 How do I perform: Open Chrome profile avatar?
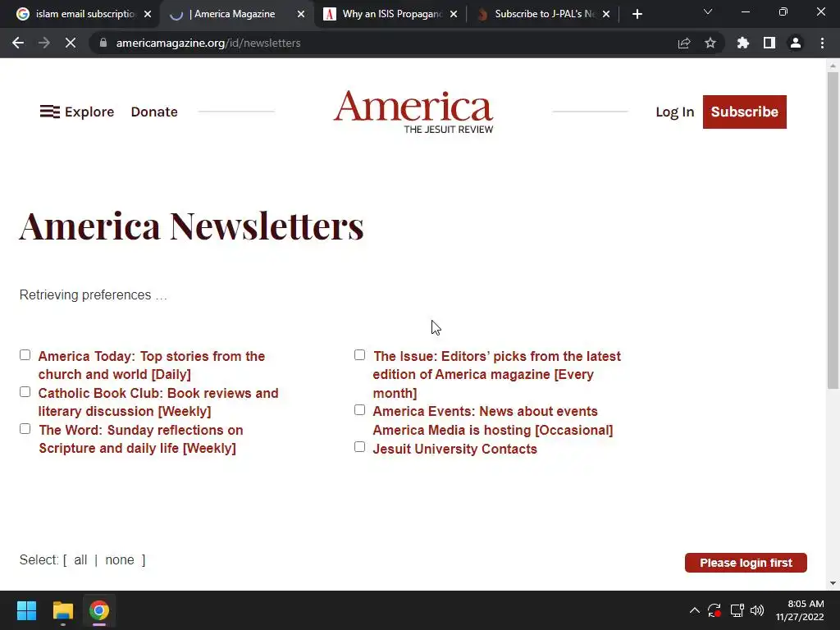pos(796,43)
